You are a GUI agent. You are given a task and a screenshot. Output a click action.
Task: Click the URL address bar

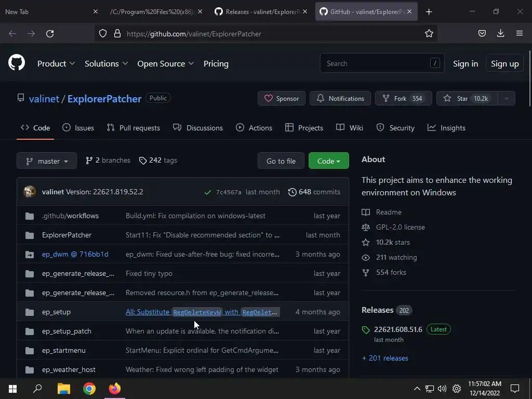[265, 34]
